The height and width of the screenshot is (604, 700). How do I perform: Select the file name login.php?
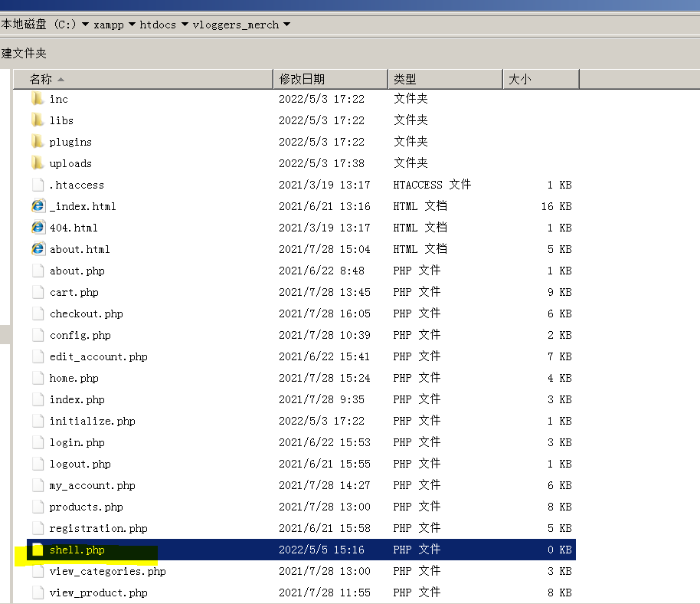tap(77, 443)
